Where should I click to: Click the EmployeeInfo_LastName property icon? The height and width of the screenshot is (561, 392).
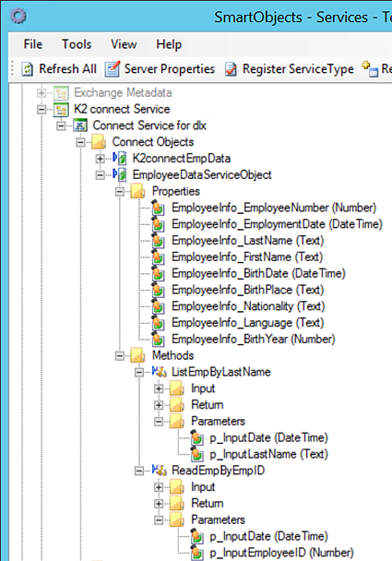[x=158, y=241]
